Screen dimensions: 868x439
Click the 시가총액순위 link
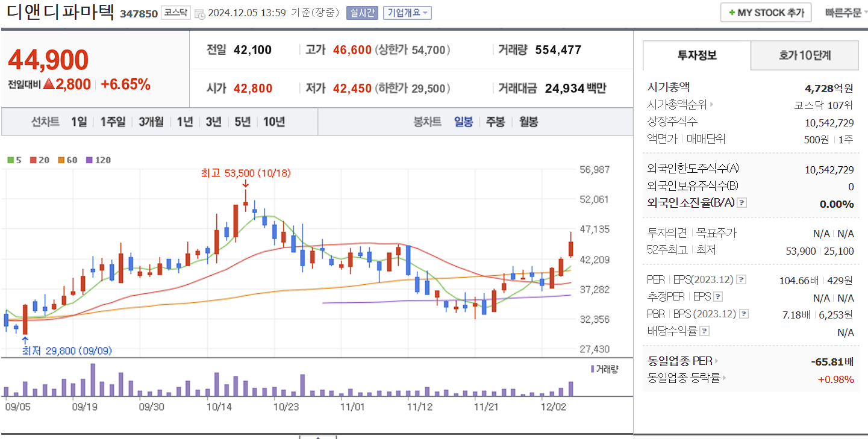pyautogui.click(x=677, y=105)
